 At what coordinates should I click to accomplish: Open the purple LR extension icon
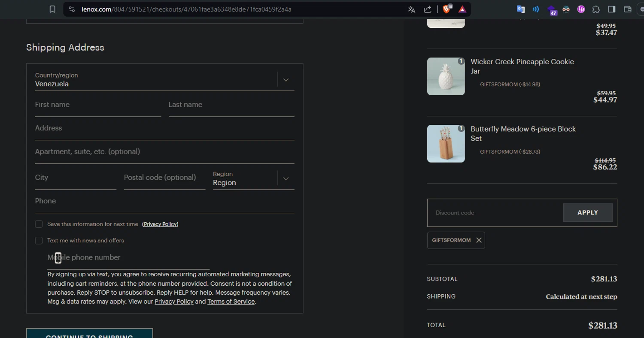[581, 9]
